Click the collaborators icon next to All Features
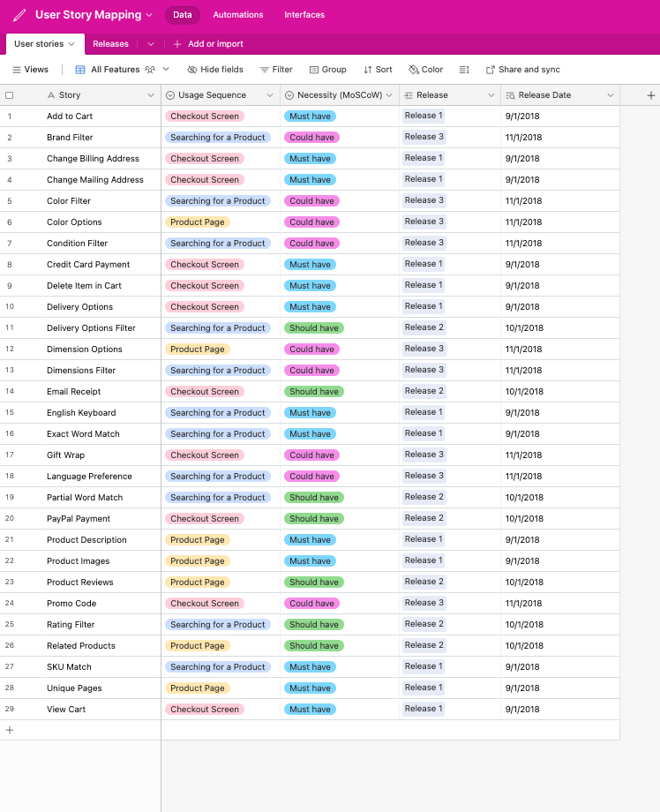This screenshot has width=660, height=812. [150, 70]
